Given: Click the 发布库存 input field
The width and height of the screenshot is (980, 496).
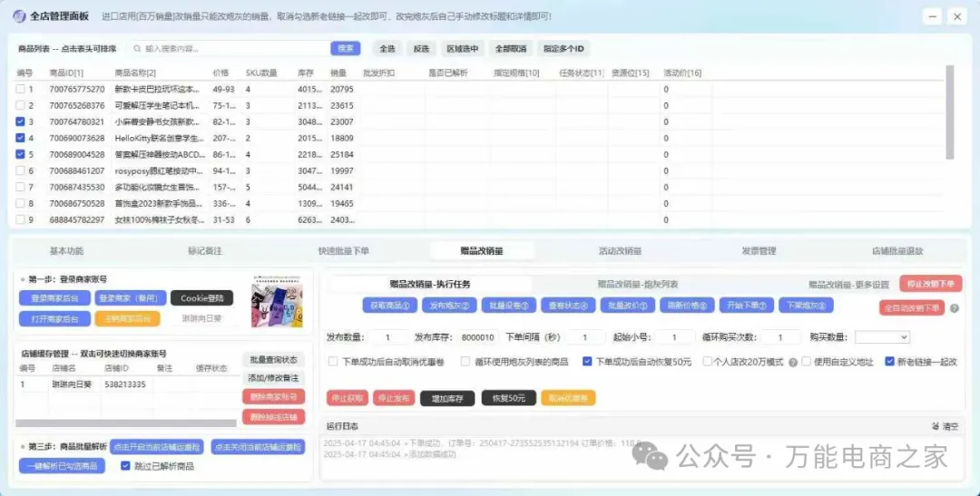Looking at the screenshot, I should (x=477, y=337).
